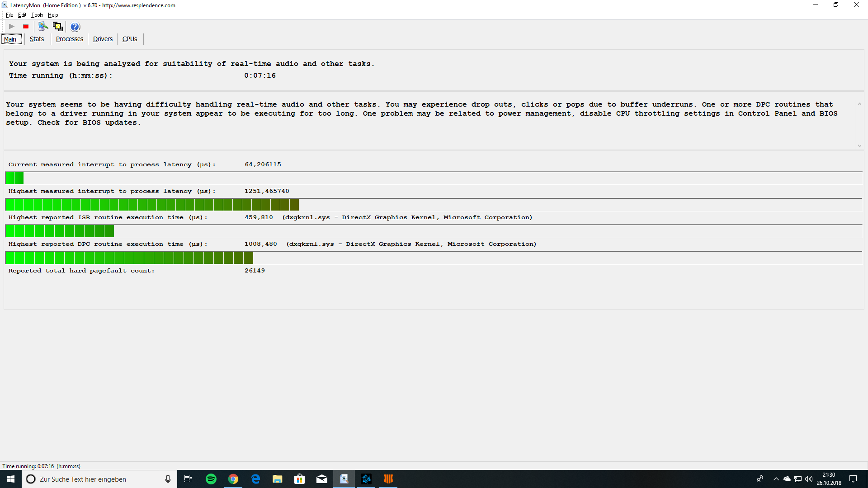
Task: Expand hidden system tray icons chevron
Action: [776, 479]
